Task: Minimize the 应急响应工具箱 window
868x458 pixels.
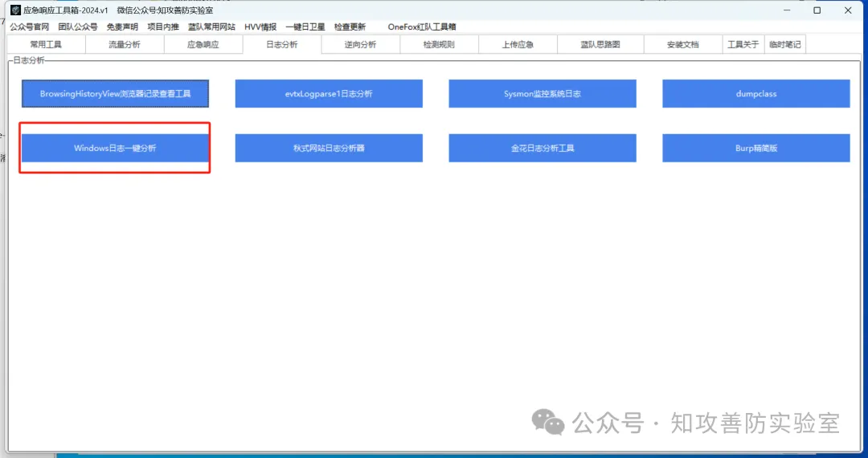Action: point(787,10)
